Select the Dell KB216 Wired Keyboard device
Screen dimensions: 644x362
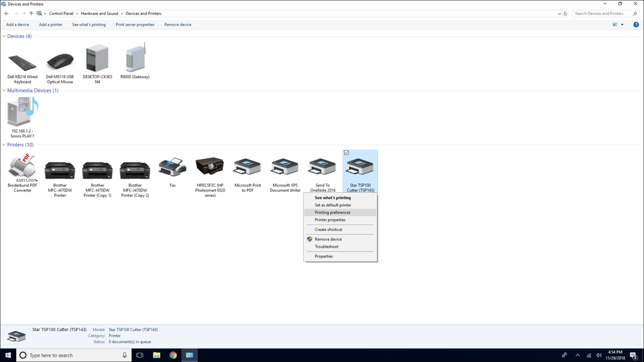[x=22, y=63]
